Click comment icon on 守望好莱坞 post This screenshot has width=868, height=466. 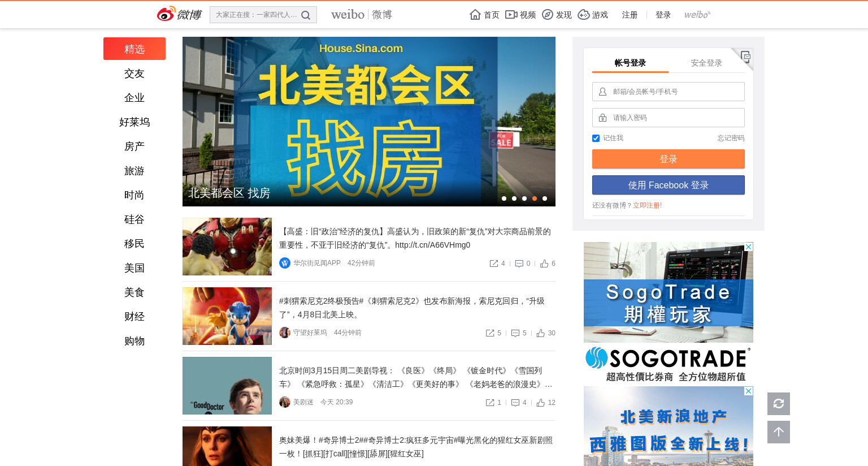515,333
